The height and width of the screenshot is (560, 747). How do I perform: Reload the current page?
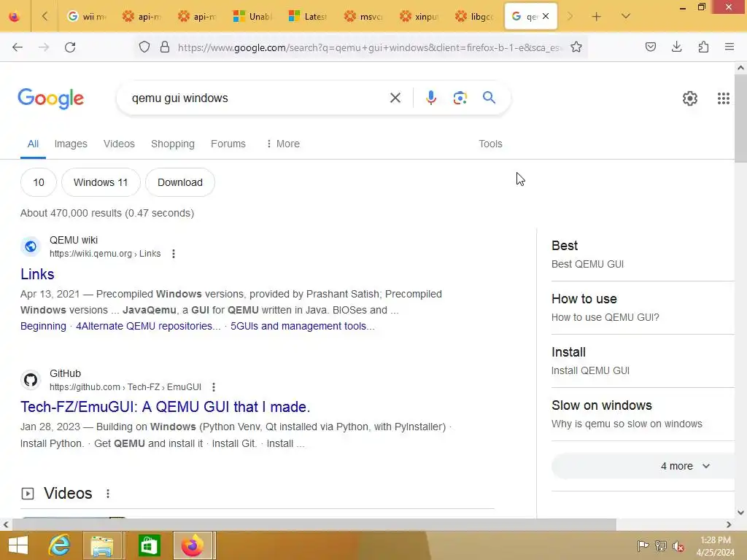[x=70, y=47]
